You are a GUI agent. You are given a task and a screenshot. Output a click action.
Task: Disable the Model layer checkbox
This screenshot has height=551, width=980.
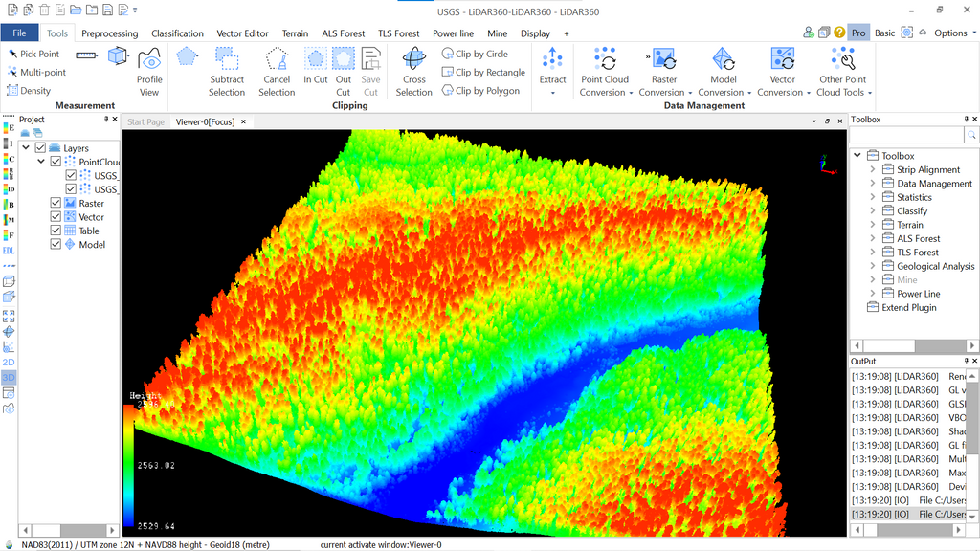click(x=56, y=244)
